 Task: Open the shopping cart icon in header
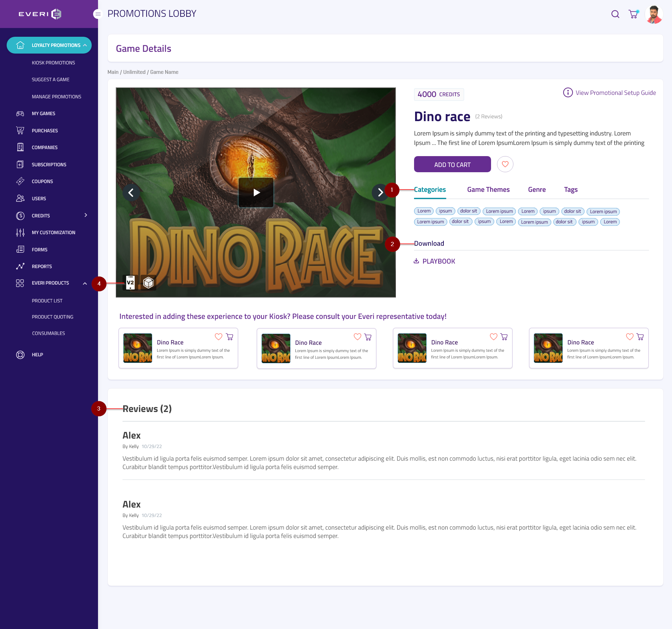(x=633, y=14)
